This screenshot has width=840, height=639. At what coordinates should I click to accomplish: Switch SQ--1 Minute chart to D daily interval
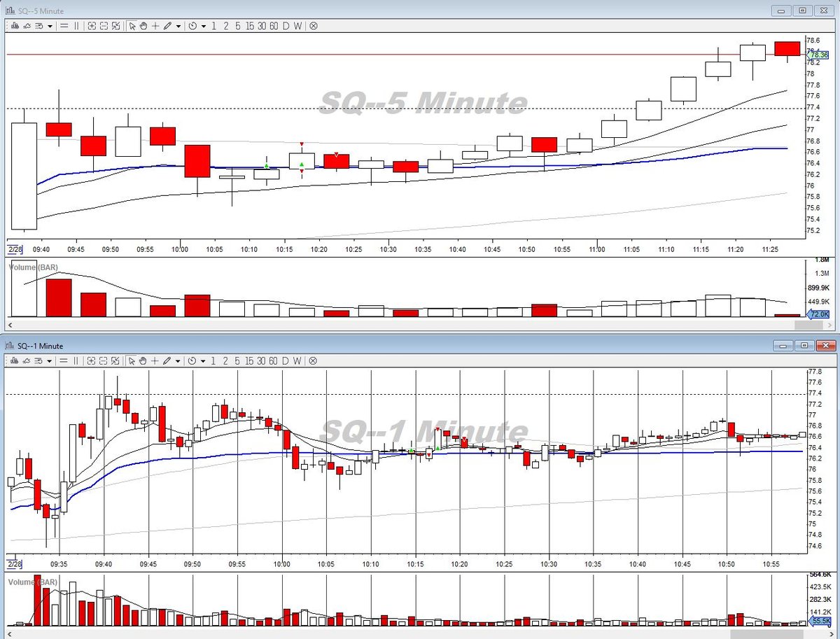286,361
